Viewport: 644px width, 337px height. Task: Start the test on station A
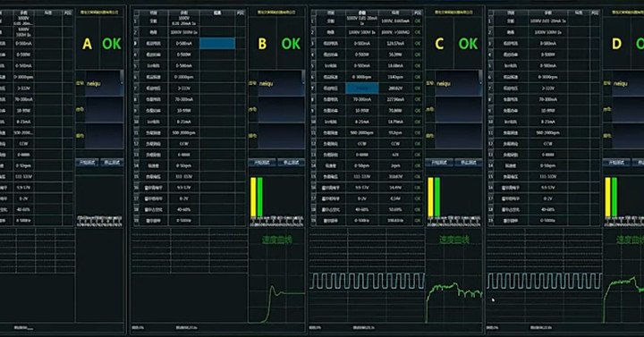(87, 163)
